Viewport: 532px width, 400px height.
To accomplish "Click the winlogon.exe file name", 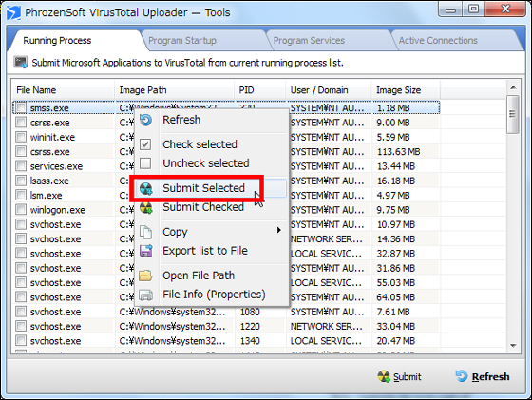I will point(58,210).
